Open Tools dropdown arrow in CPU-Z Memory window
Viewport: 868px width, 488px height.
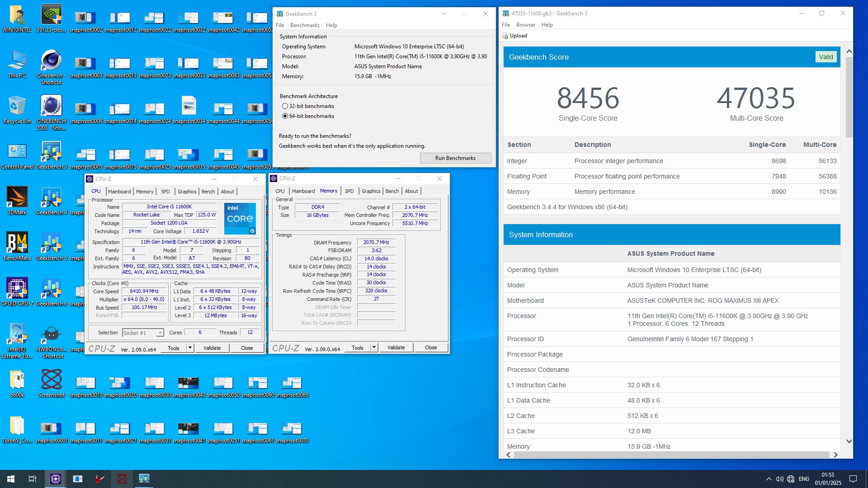[x=374, y=347]
